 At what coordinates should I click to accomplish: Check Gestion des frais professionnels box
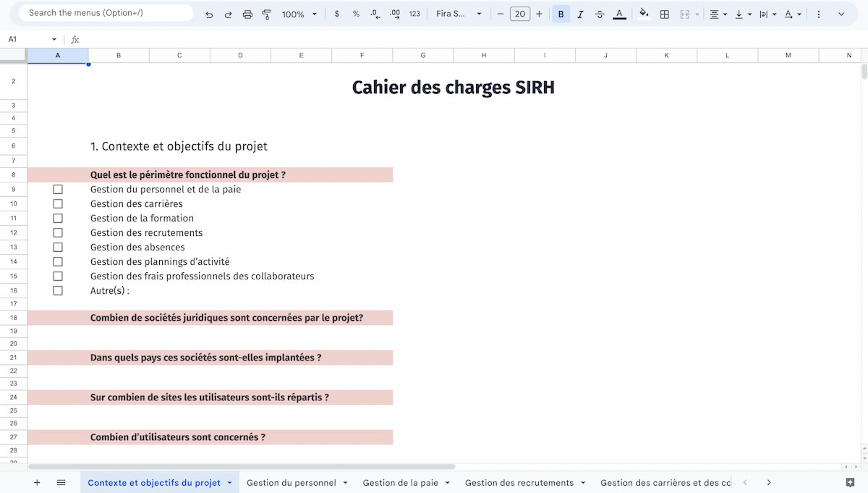point(58,276)
